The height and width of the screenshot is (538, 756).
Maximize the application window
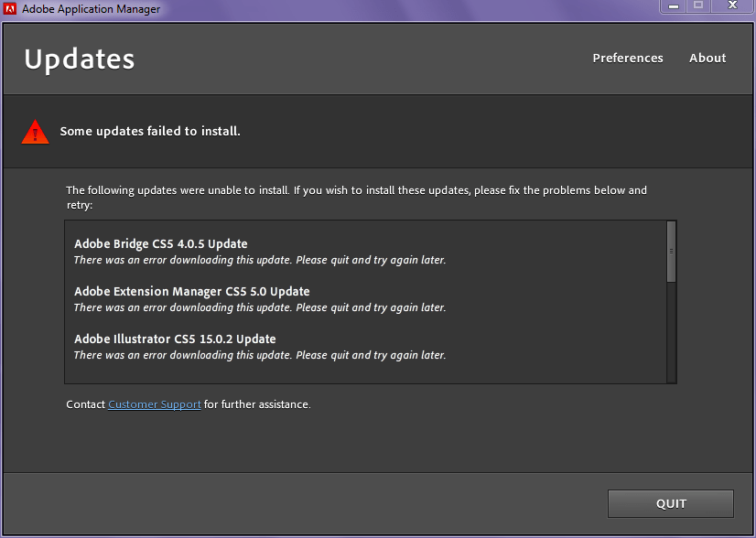click(x=697, y=6)
